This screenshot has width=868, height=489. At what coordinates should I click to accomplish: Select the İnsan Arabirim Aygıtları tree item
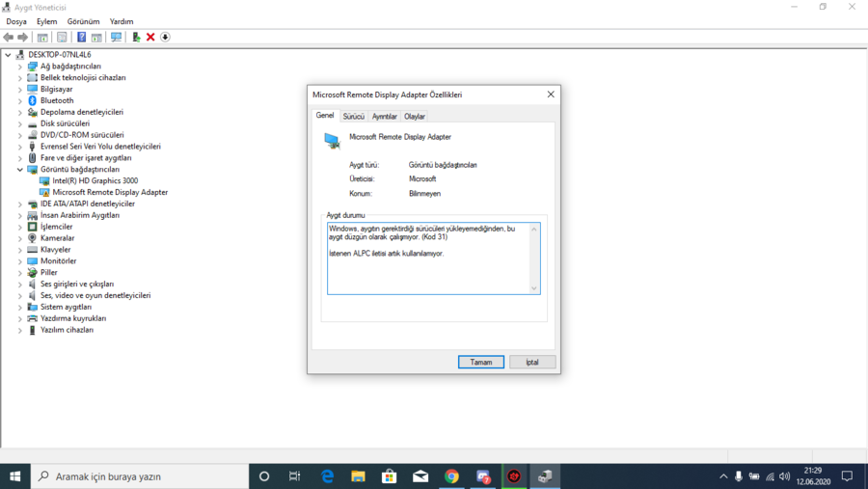tap(80, 215)
